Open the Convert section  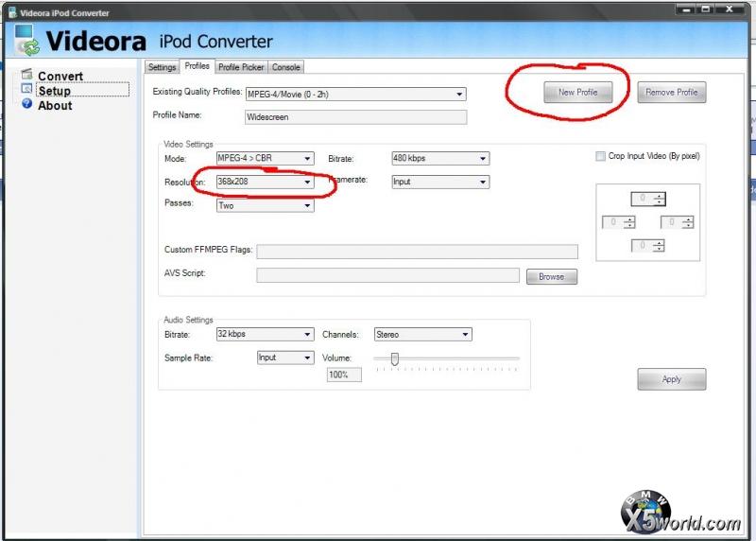tap(60, 77)
